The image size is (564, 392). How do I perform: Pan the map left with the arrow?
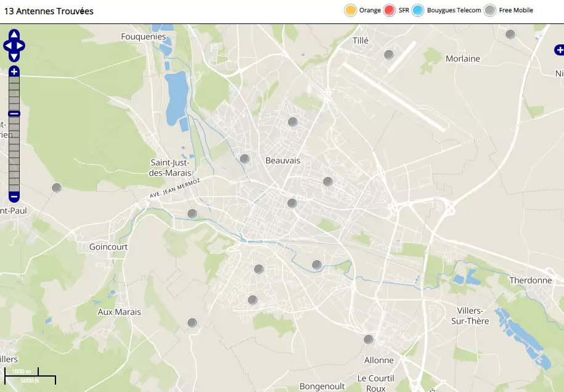pyautogui.click(x=7, y=46)
